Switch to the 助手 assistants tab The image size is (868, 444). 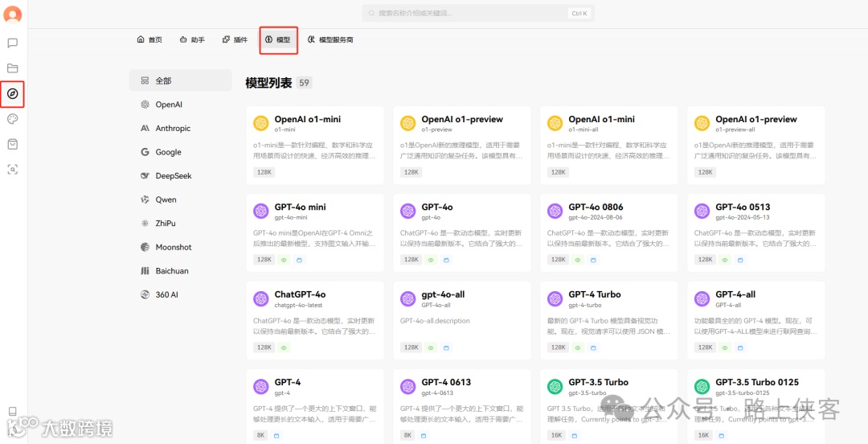(192, 40)
